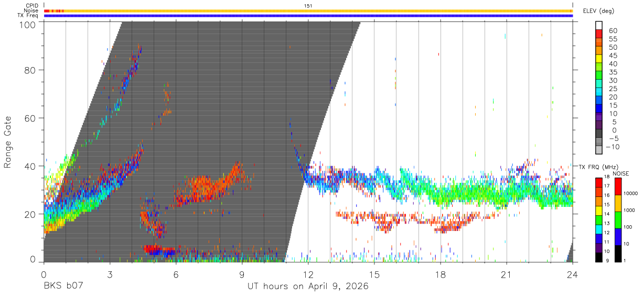Click the 12 tick on UT hours axis
This screenshot has height=297, width=644.
coord(308,274)
